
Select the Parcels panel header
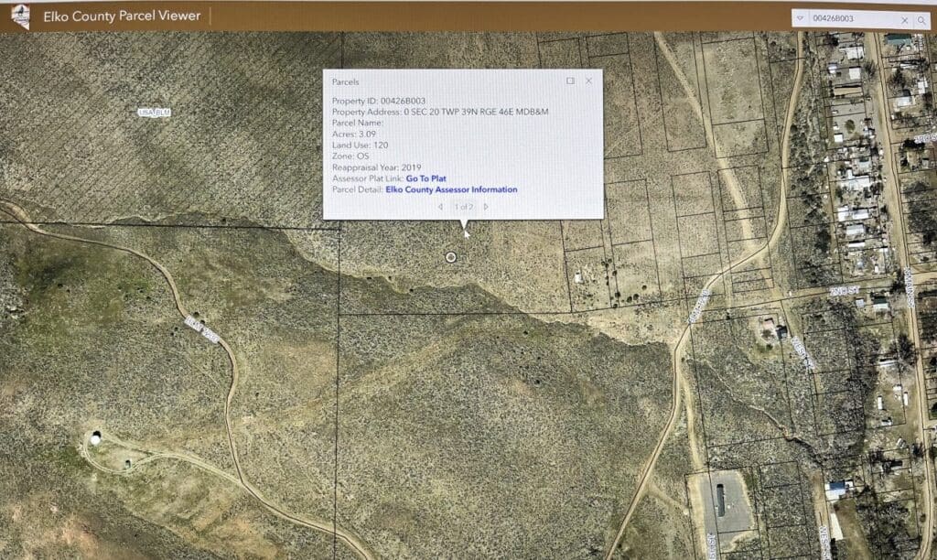(x=345, y=81)
